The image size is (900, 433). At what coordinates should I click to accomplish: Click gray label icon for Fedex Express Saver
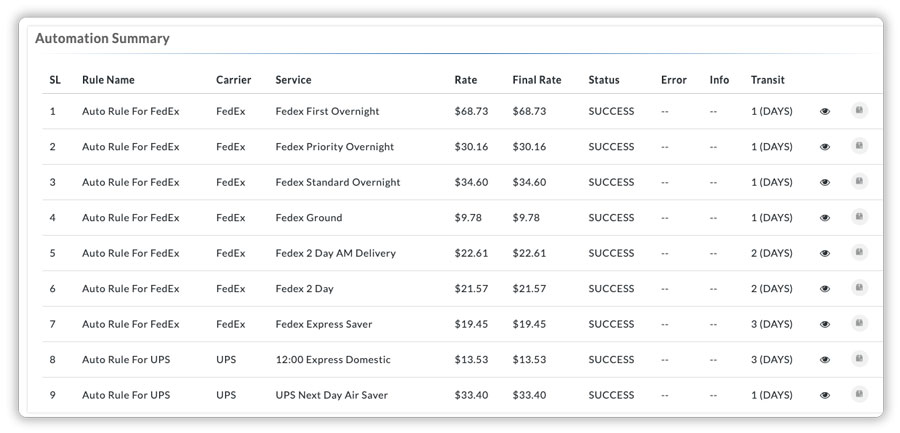click(859, 323)
